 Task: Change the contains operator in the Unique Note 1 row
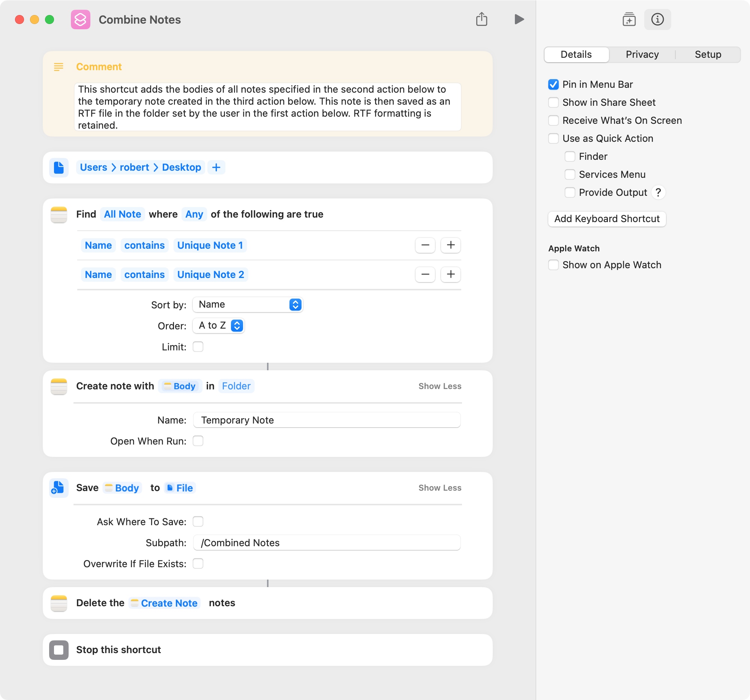point(144,245)
